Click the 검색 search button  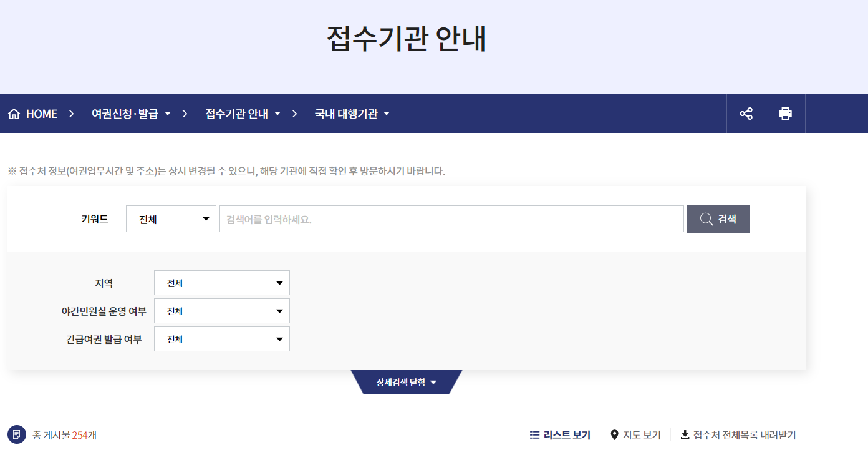[718, 218]
